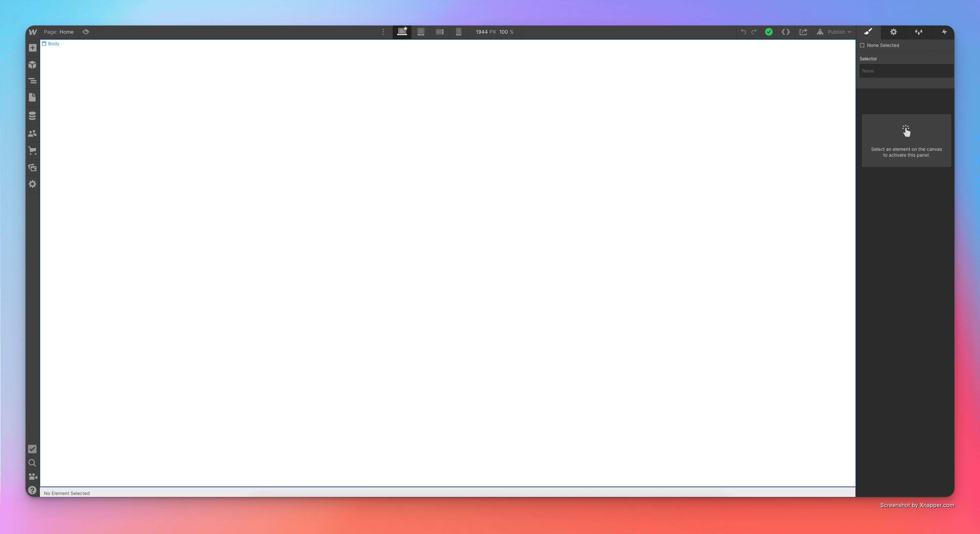Open the CMS Collections panel
Viewport: 980px width, 534px height.
(x=32, y=116)
